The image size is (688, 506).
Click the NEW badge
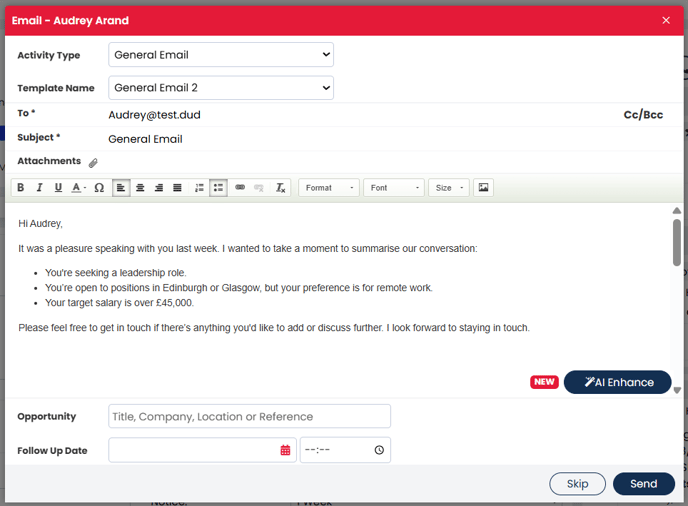click(544, 382)
